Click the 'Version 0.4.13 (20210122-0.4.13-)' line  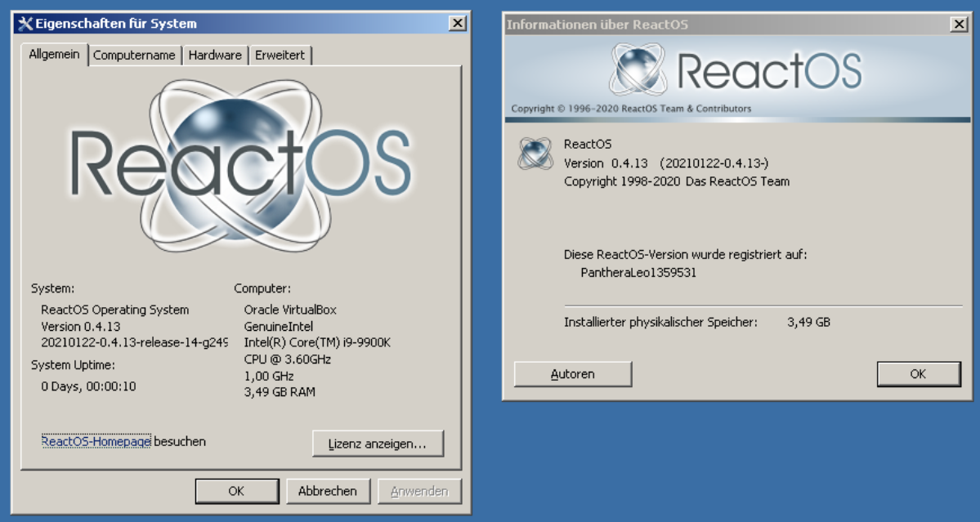(666, 163)
